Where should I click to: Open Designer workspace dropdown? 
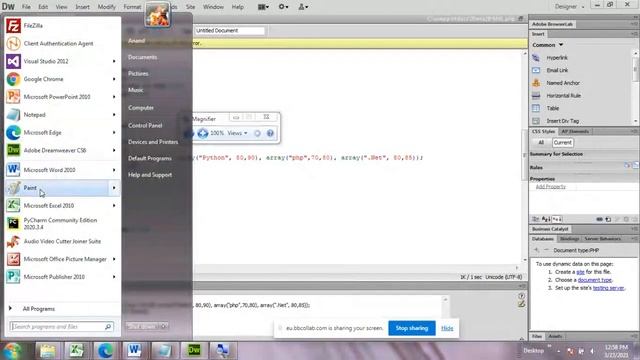click(569, 7)
